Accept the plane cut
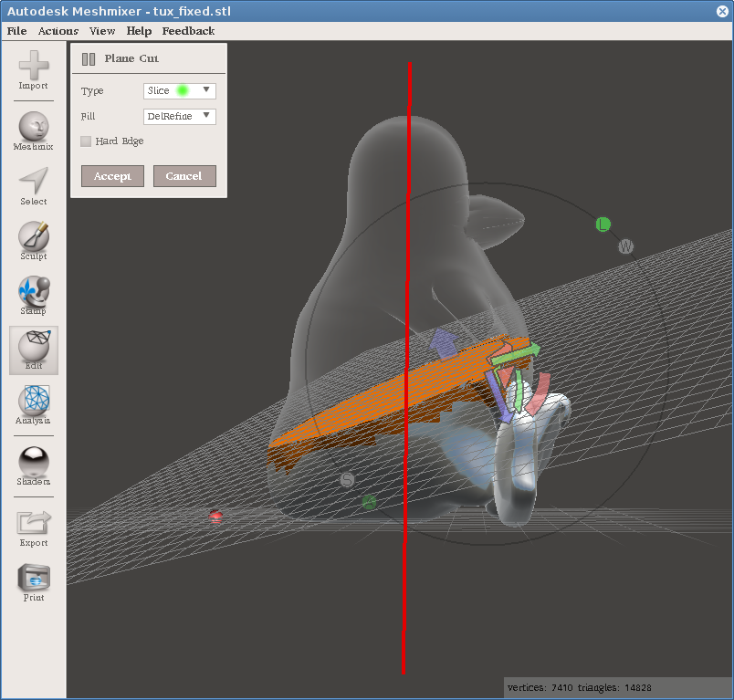This screenshot has height=700, width=734. point(113,176)
